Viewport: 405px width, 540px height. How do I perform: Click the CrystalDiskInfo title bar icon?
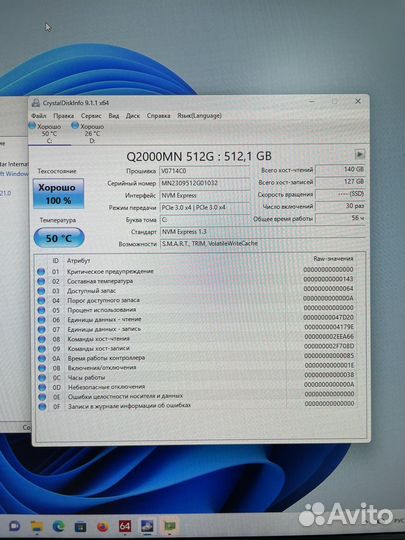tap(35, 103)
